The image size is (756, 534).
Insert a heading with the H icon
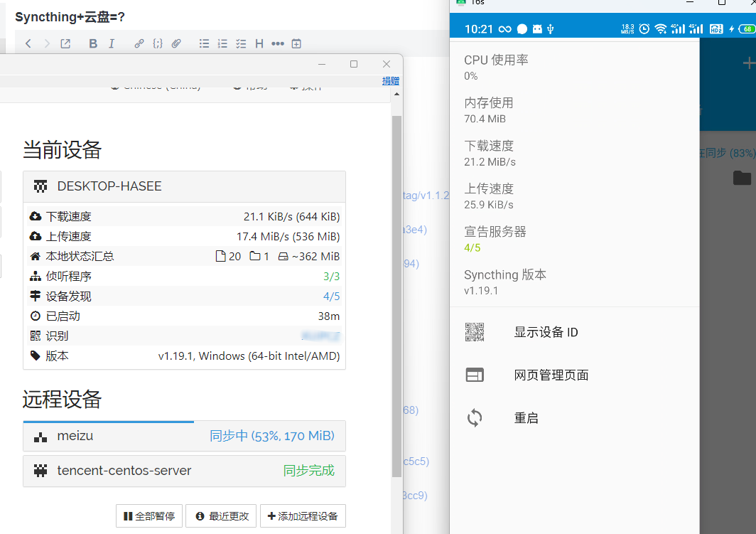(259, 44)
